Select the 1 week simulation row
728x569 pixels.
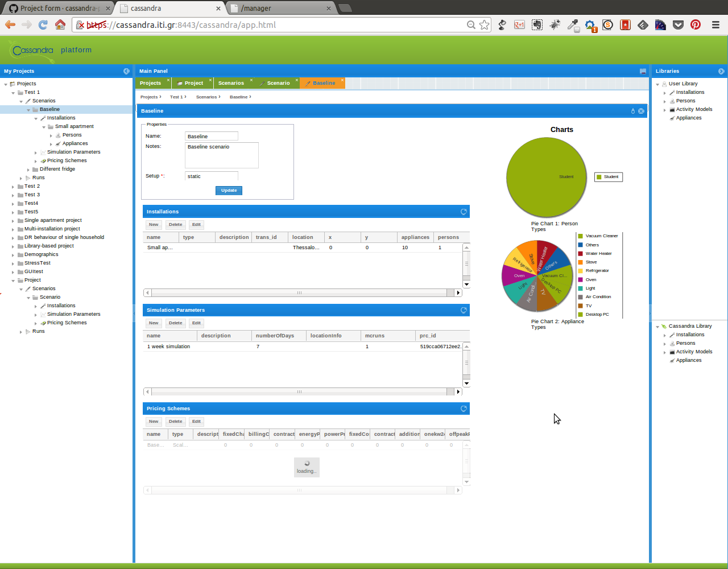pyautogui.click(x=303, y=347)
